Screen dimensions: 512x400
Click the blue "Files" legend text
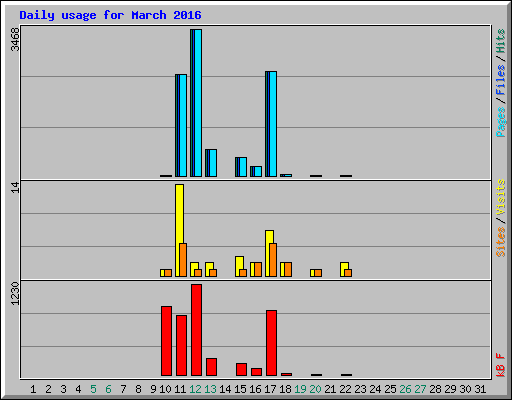click(501, 80)
